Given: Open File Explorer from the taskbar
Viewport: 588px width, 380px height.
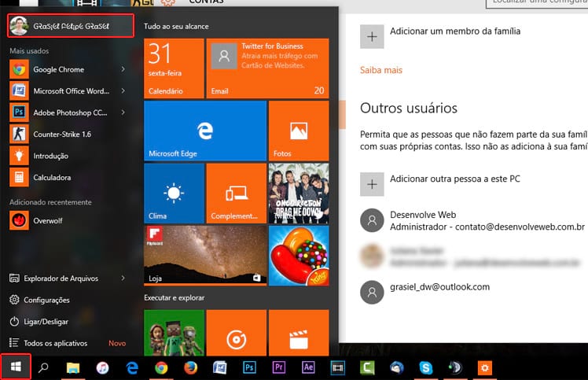Looking at the screenshot, I should [73, 367].
